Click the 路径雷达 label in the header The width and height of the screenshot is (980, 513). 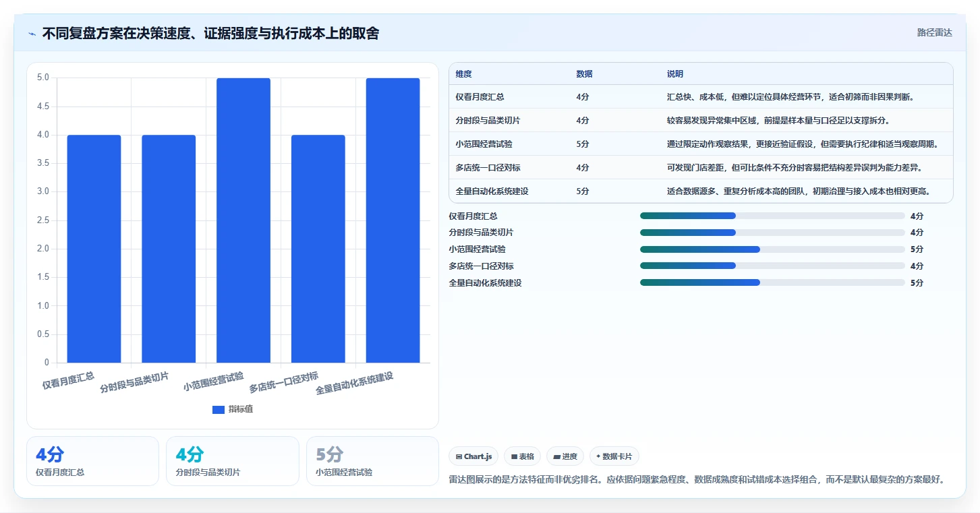(x=935, y=32)
